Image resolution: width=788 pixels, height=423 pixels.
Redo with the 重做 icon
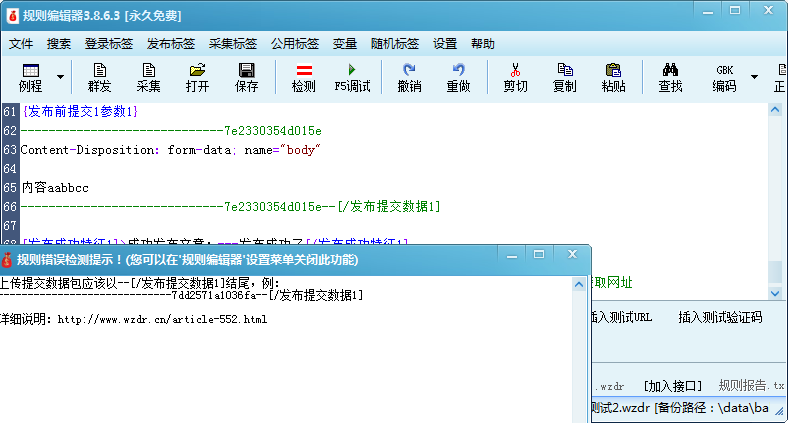458,77
